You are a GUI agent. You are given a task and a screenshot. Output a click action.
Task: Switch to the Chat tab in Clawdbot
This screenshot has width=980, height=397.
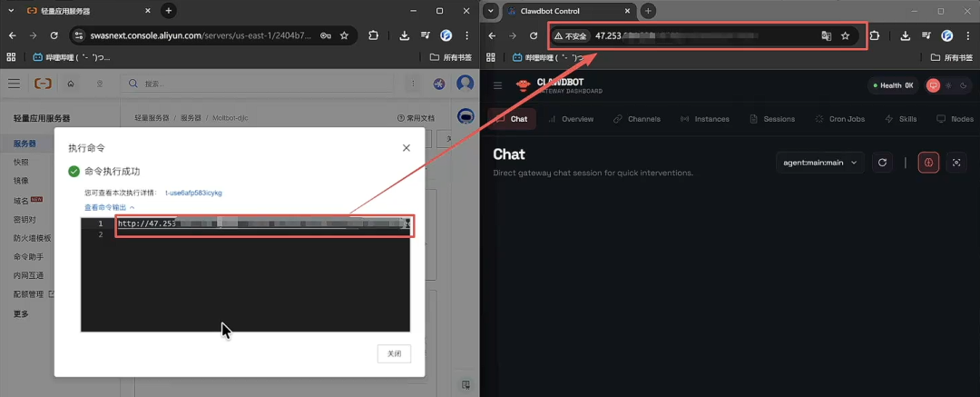pos(512,119)
